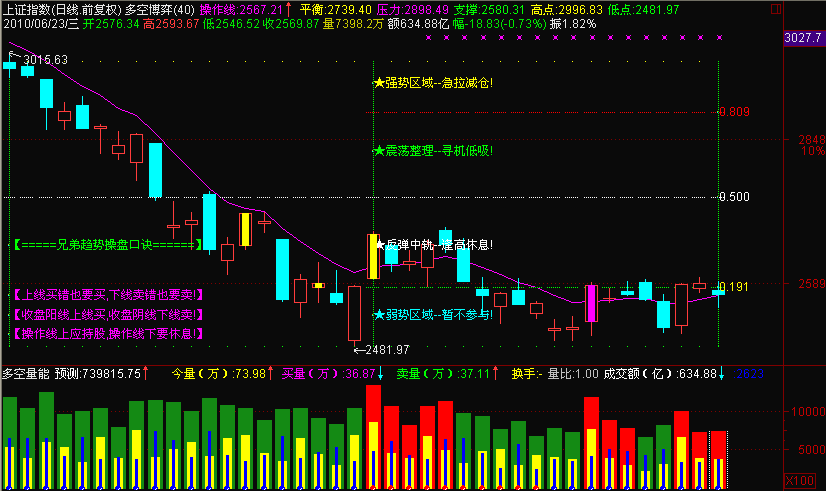Click the line 操作线上应持股,操作线下要休息!

coord(107,333)
